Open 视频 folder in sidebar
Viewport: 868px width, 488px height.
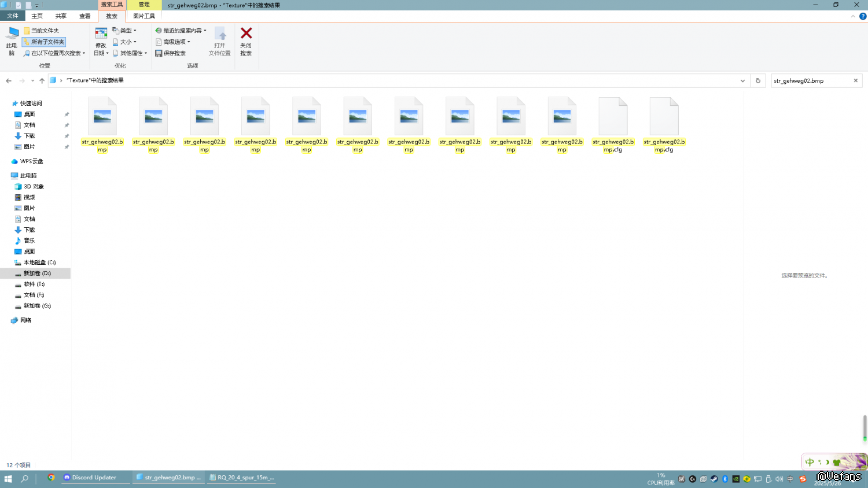point(25,198)
